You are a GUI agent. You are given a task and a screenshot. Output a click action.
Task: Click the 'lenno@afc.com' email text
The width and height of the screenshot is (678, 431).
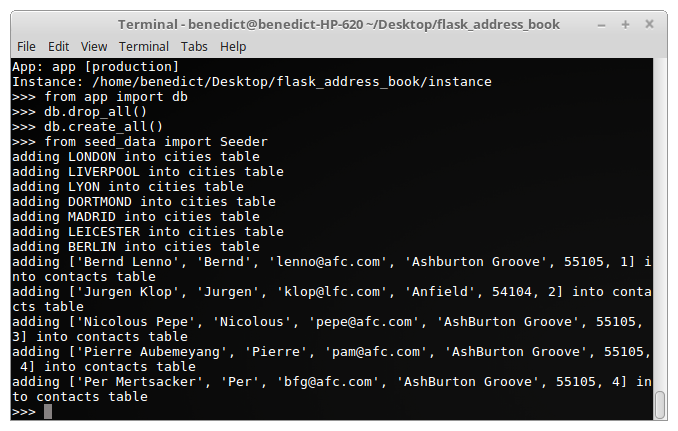click(328, 262)
